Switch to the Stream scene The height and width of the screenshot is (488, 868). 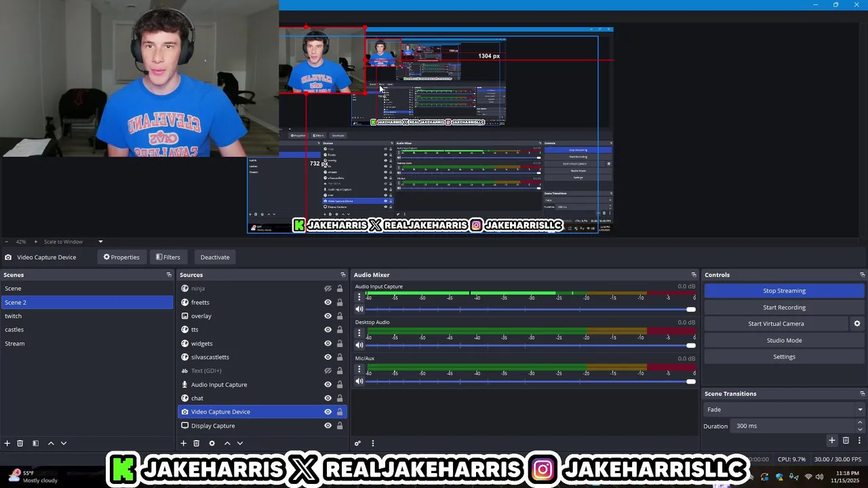87,344
